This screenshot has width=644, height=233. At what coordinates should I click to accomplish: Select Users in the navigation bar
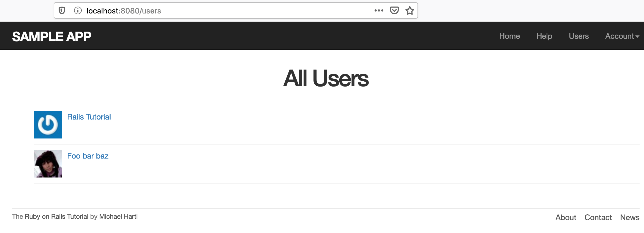579,36
